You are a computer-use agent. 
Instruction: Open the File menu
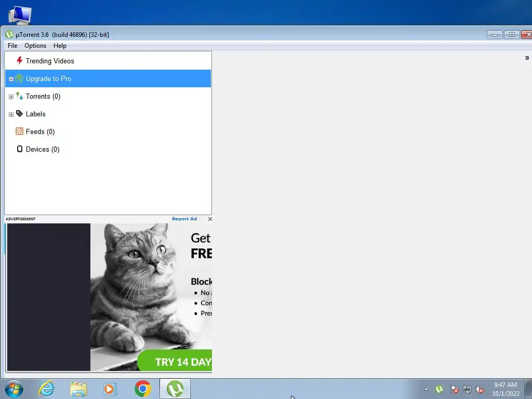point(12,46)
